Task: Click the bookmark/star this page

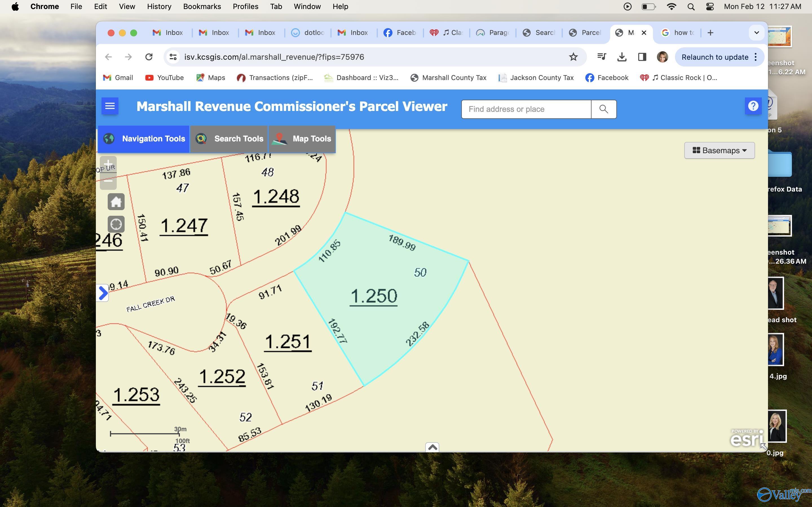Action: point(573,57)
